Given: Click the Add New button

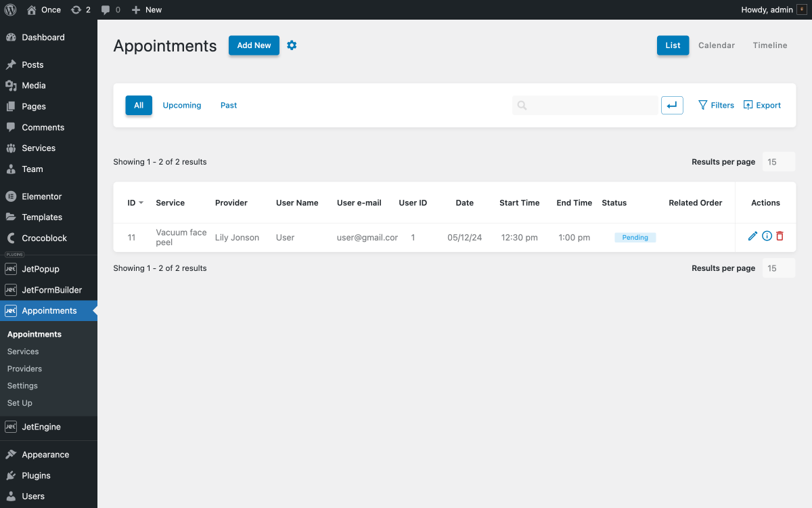Looking at the screenshot, I should [254, 45].
